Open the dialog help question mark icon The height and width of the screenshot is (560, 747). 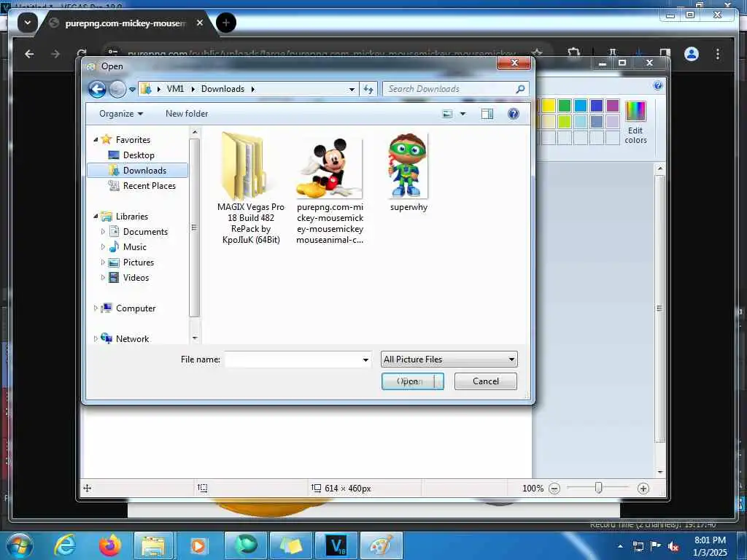click(513, 114)
